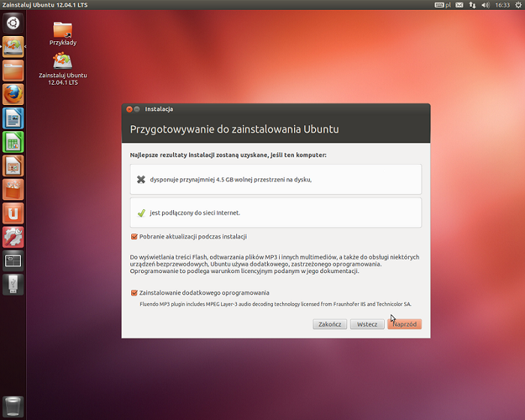Open the Workspace Switcher
This screenshot has width=525, height=420.
point(13,261)
